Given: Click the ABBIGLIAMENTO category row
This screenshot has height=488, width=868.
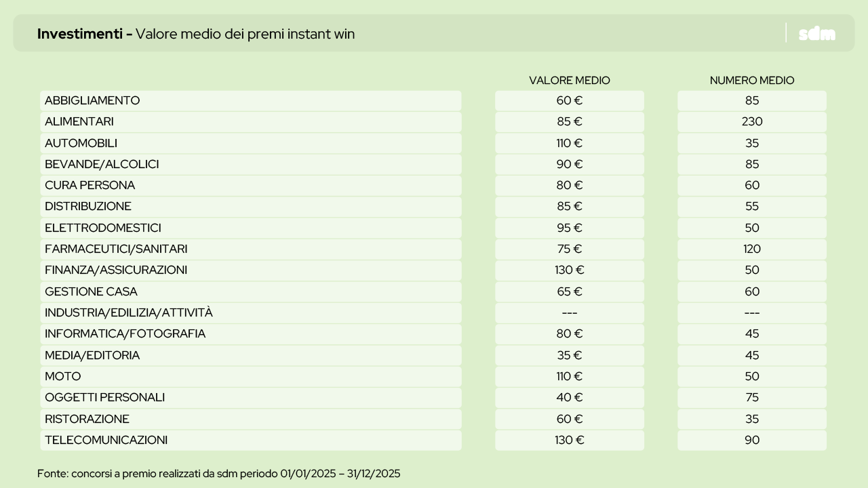Looking at the screenshot, I should (92, 100).
